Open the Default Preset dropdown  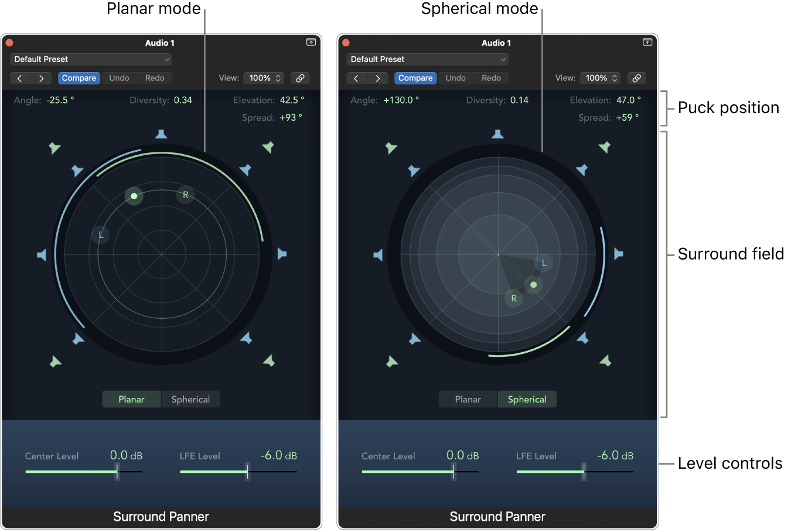pyautogui.click(x=91, y=59)
